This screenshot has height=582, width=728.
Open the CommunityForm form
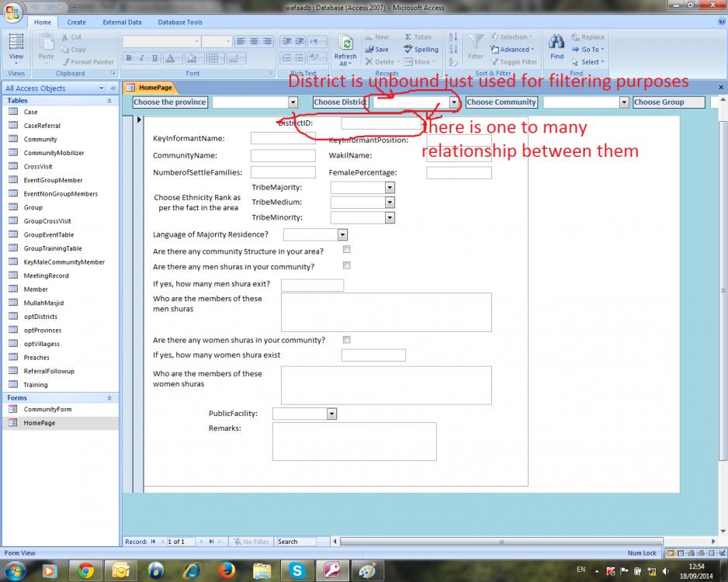click(x=47, y=410)
